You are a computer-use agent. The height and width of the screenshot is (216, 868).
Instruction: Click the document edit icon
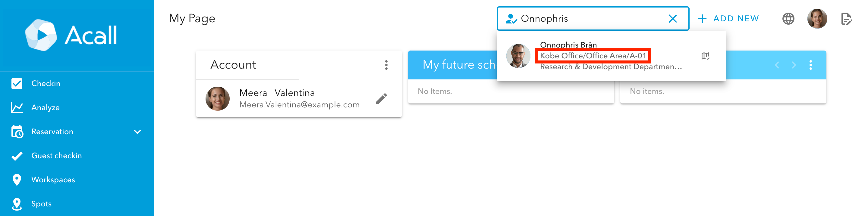tap(846, 19)
